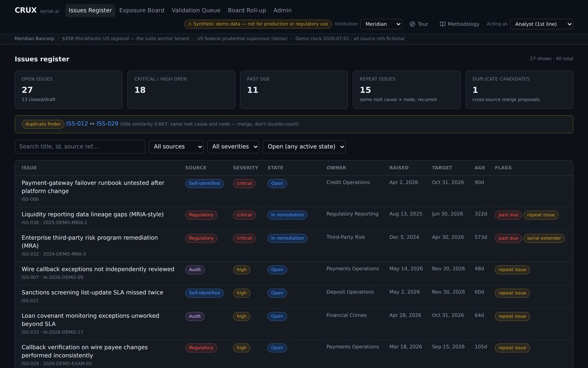Sort by the Target column header
Image resolution: width=588 pixels, height=368 pixels.
click(x=442, y=168)
